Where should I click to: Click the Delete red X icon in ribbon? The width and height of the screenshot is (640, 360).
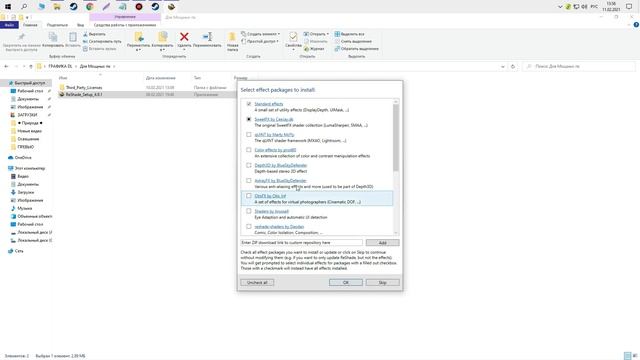pyautogui.click(x=184, y=37)
